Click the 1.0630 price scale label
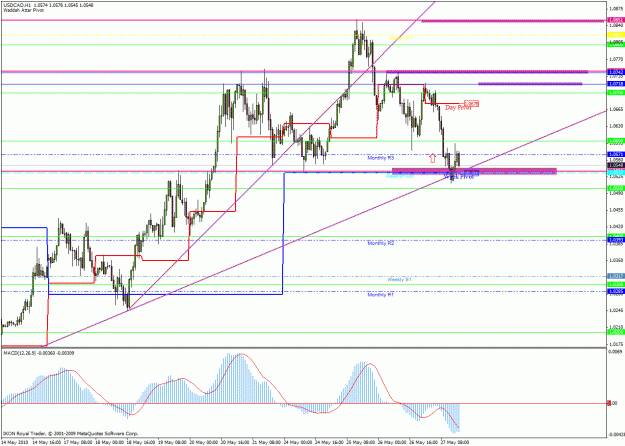This screenshot has height=446, width=625. point(615,126)
